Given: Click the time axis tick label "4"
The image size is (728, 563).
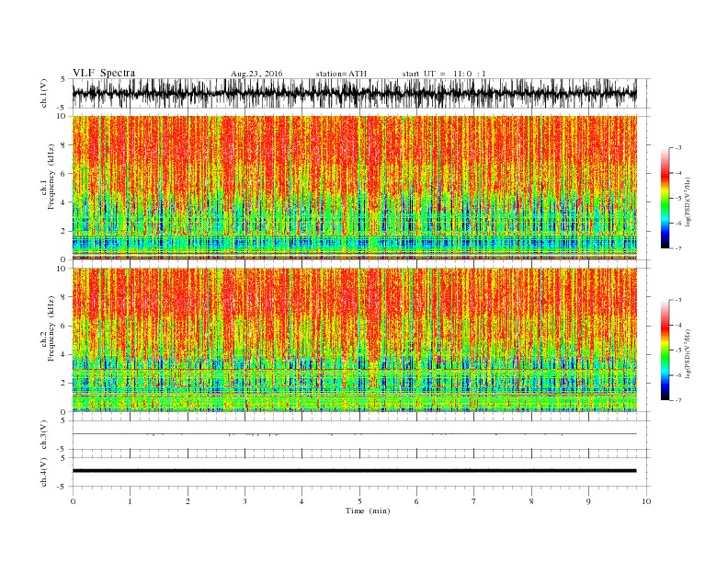Looking at the screenshot, I should point(301,501).
